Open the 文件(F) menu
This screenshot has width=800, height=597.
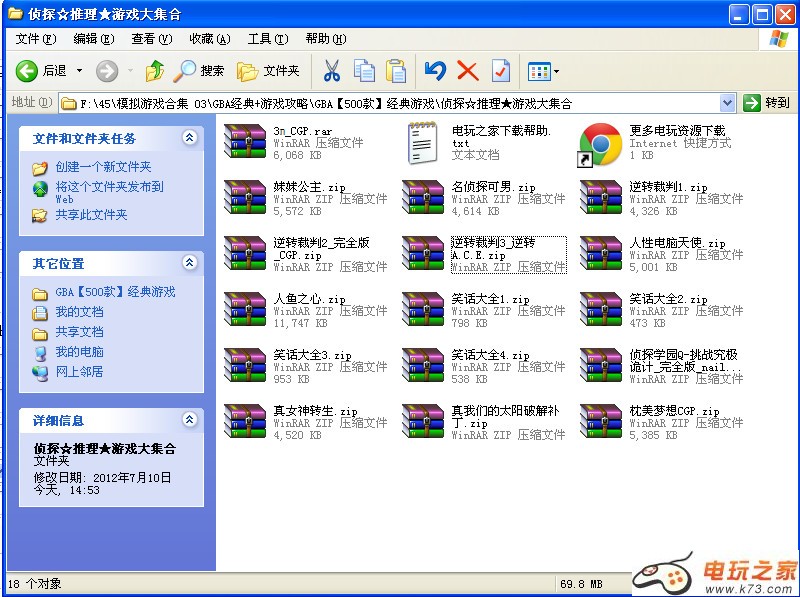pos(36,39)
